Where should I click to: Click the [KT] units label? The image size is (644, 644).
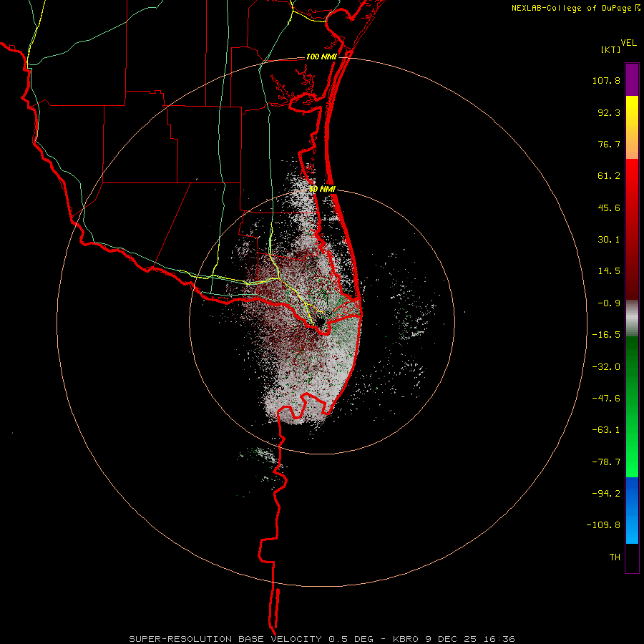(x=610, y=49)
